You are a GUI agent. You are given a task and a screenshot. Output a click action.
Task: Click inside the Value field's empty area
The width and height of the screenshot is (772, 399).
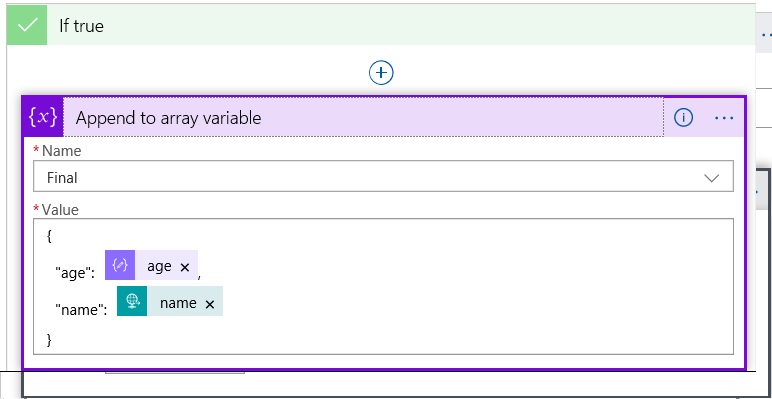tap(468, 286)
